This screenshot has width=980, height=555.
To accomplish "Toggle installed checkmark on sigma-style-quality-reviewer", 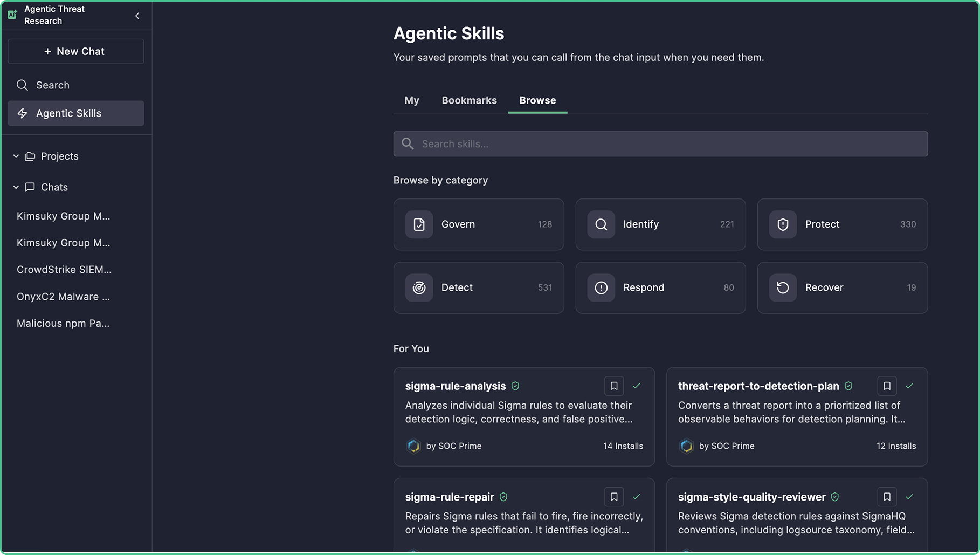I will pyautogui.click(x=909, y=497).
